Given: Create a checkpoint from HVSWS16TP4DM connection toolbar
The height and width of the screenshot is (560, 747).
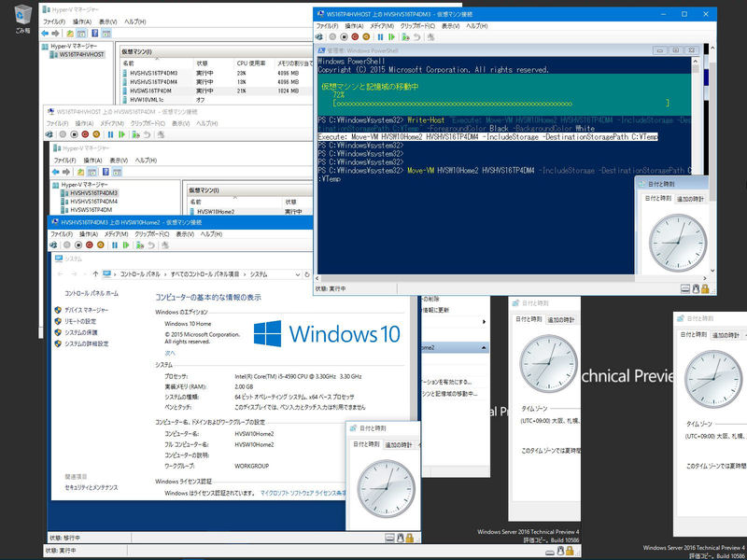Looking at the screenshot, I should [x=135, y=134].
